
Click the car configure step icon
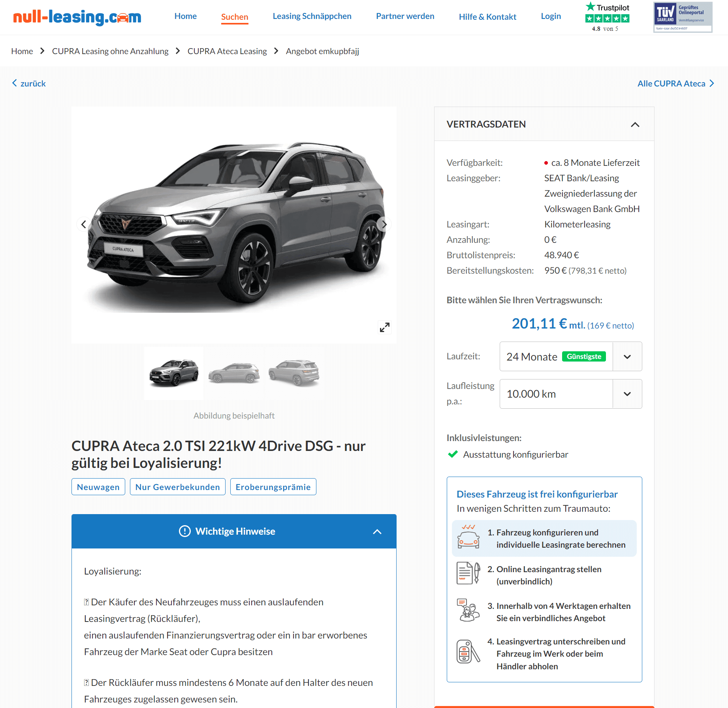468,538
